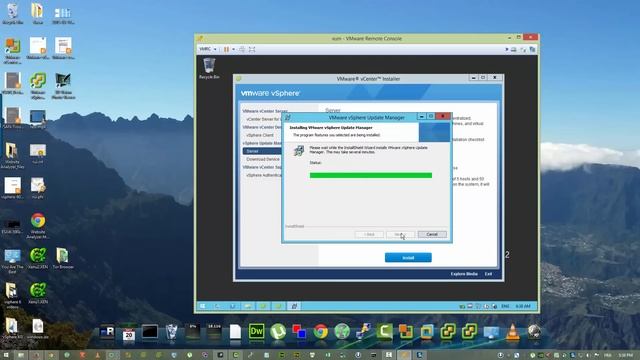The width and height of the screenshot is (640, 360).
Task: Click the ENG language indicator in guest
Action: (x=505, y=306)
